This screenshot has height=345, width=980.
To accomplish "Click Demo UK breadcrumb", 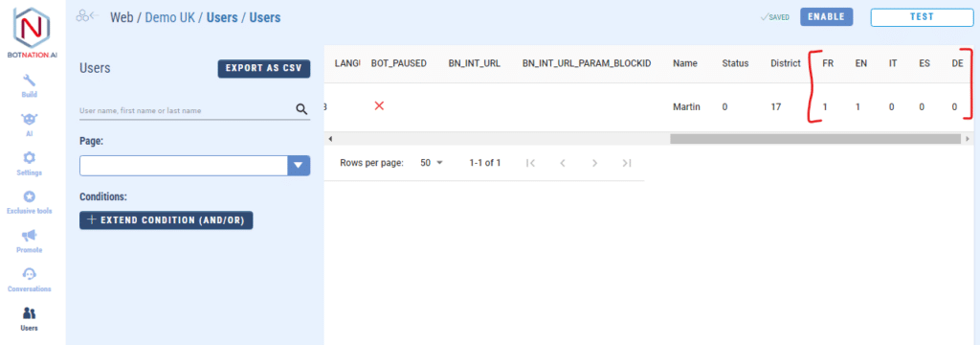I will coord(168,17).
